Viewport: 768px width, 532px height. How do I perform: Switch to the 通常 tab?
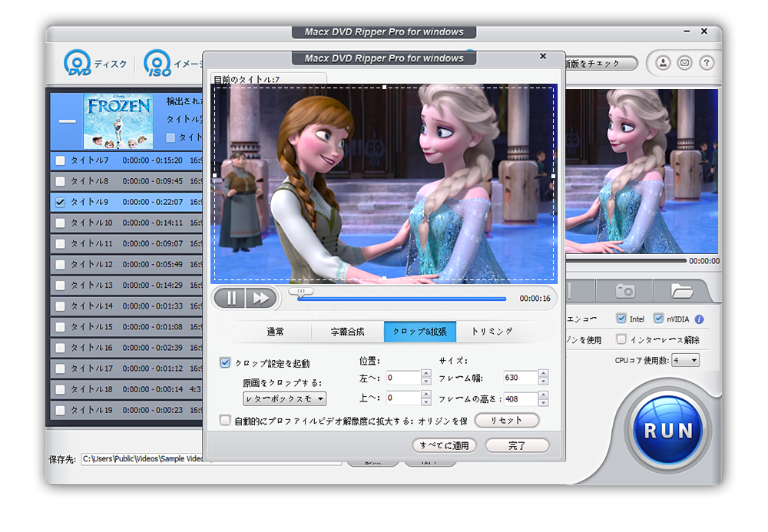click(275, 332)
